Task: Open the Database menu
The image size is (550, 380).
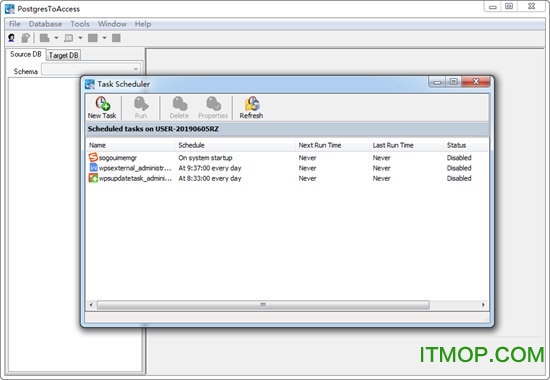Action: pos(45,24)
